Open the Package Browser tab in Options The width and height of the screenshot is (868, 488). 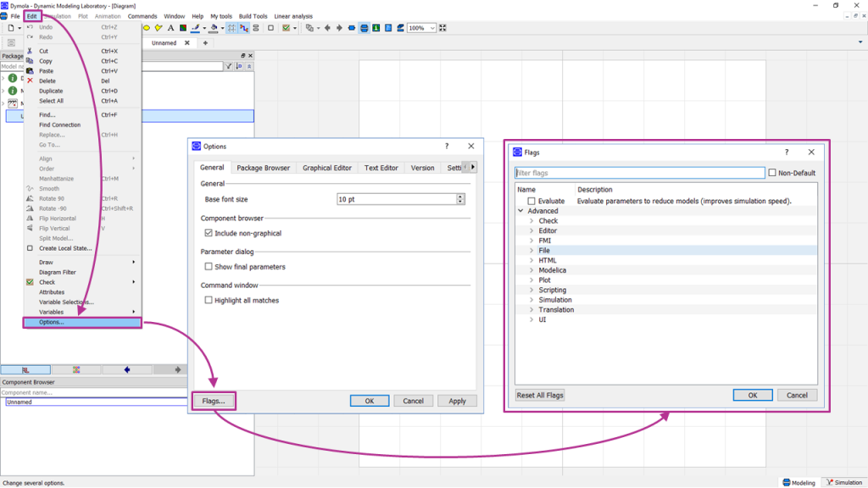263,168
